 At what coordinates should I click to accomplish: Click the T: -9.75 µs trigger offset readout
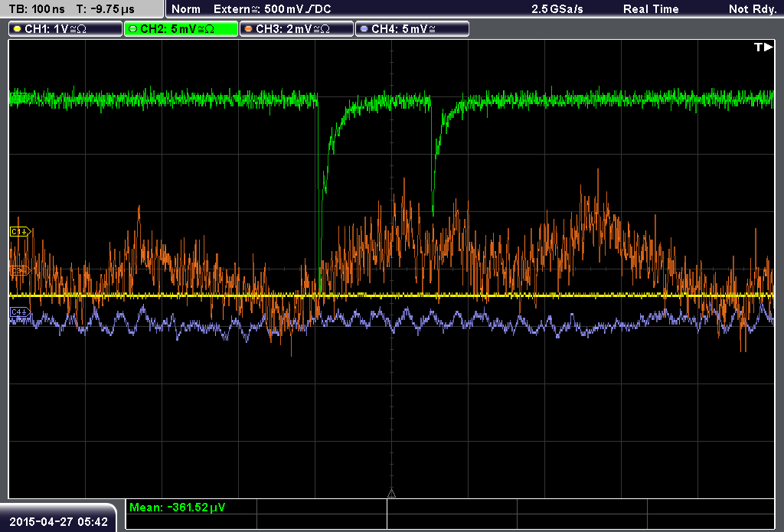click(x=105, y=9)
